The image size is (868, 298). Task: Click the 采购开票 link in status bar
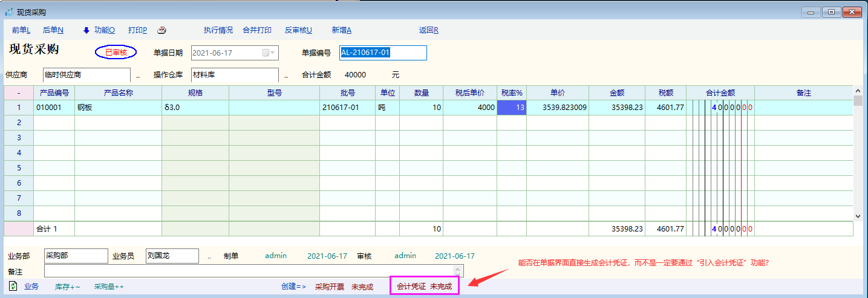330,287
